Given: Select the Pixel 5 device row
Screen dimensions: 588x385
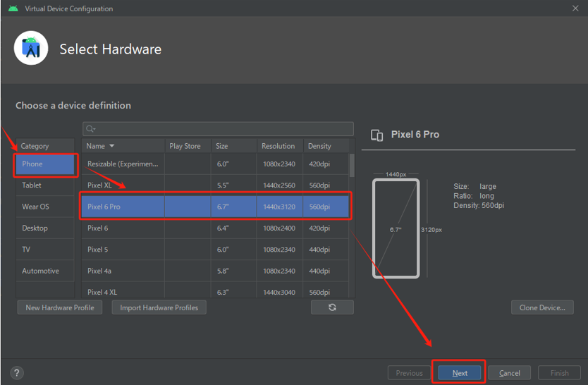Looking at the screenshot, I should 215,250.
